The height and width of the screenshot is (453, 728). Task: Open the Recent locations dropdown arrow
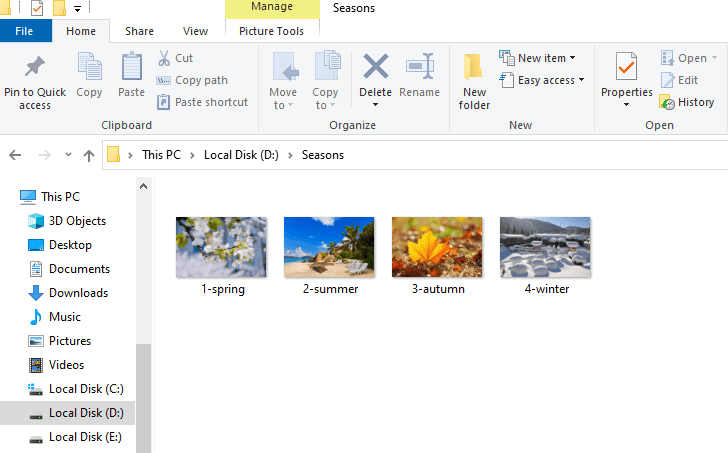(68, 155)
